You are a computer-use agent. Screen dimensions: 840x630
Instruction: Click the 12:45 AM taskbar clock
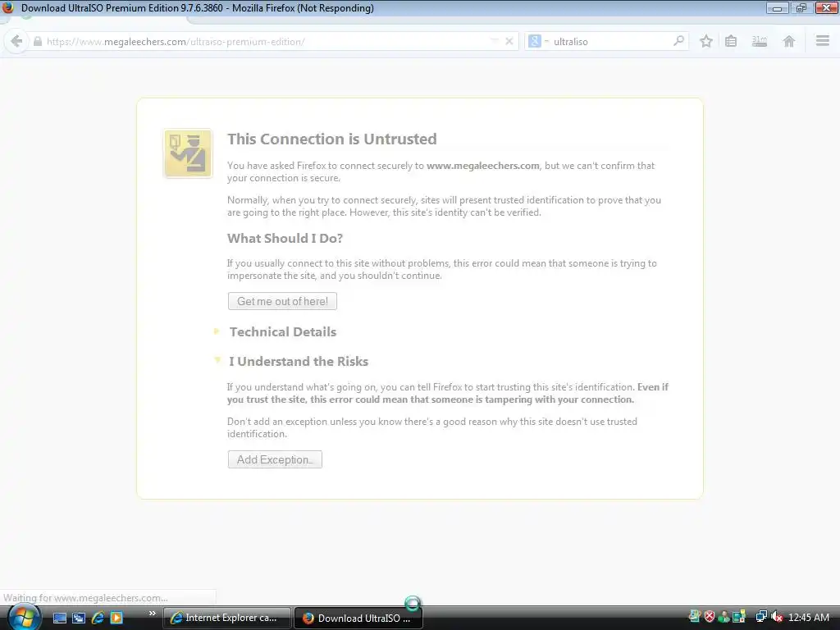[808, 618]
